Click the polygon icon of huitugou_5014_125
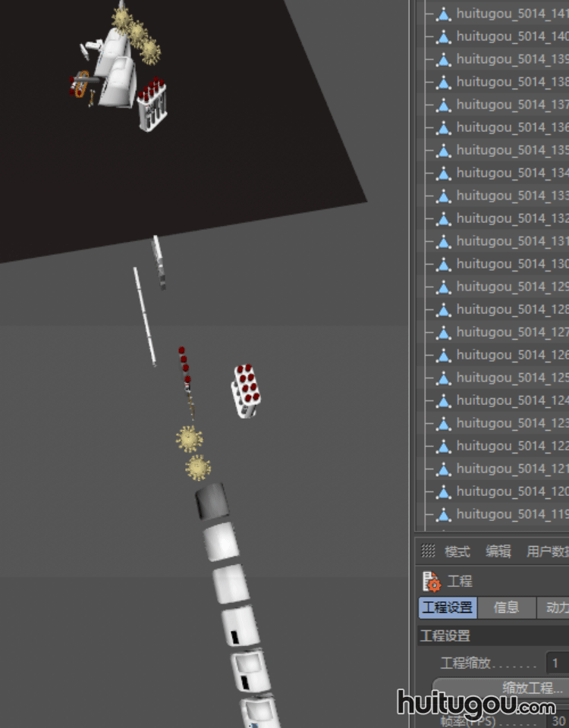569x728 pixels. pyautogui.click(x=444, y=378)
